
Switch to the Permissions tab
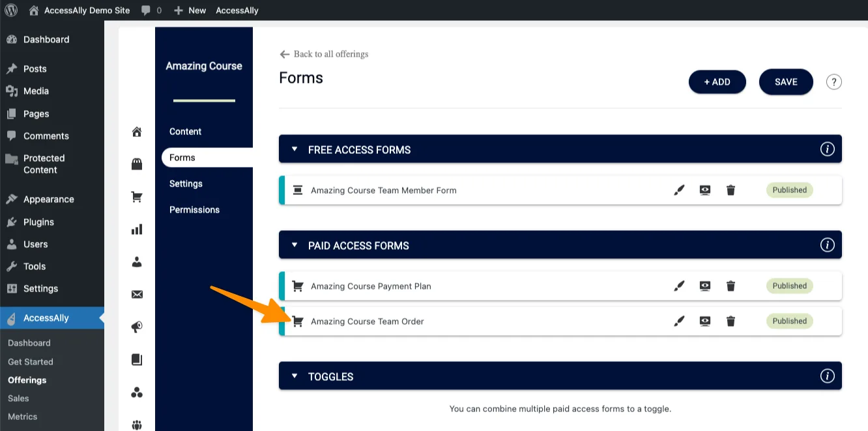pos(194,210)
